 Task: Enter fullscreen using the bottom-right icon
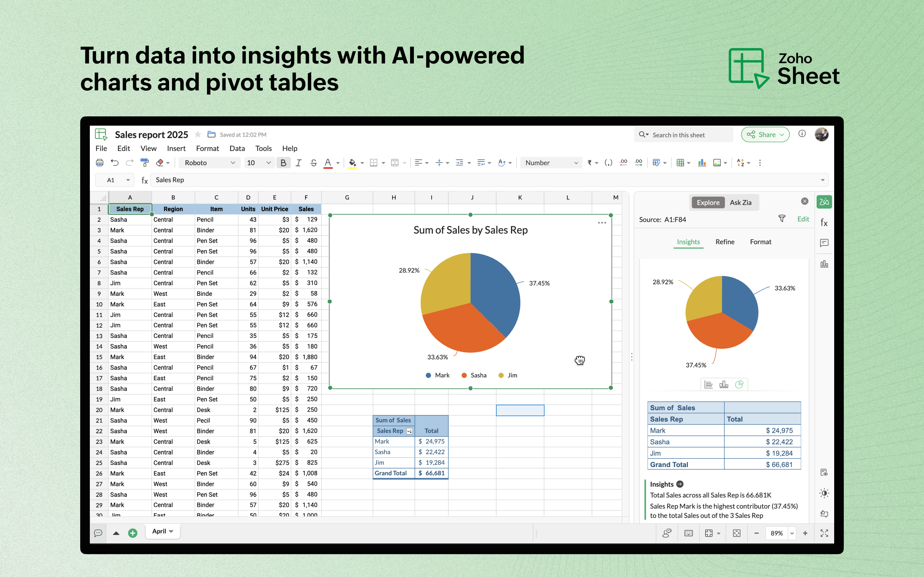point(824,533)
